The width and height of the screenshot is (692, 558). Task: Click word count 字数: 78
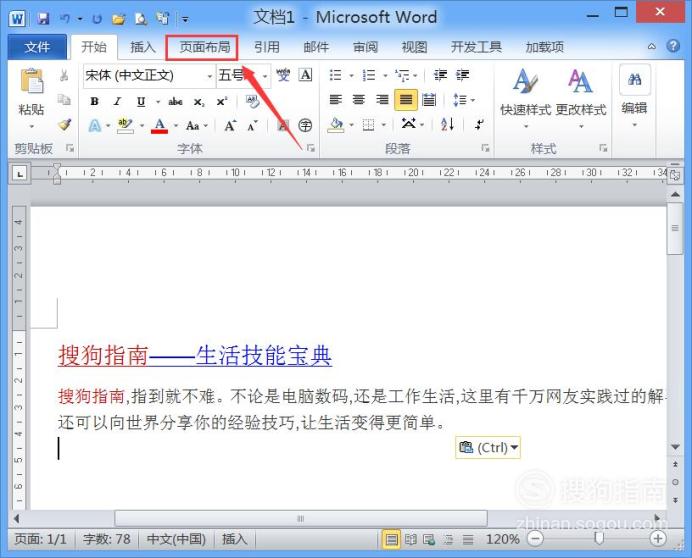[107, 539]
